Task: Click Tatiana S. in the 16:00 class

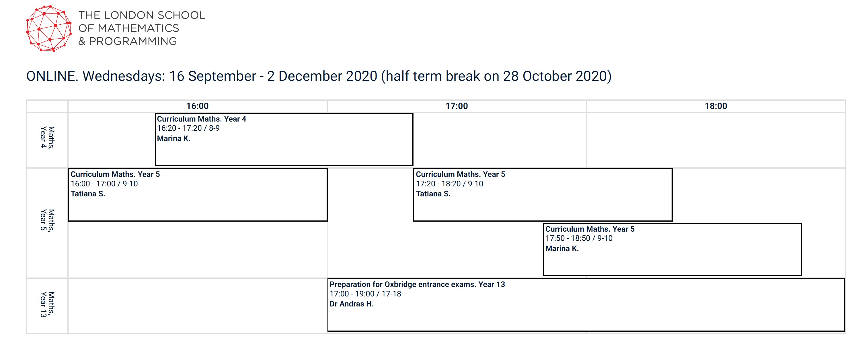Action: pos(88,194)
